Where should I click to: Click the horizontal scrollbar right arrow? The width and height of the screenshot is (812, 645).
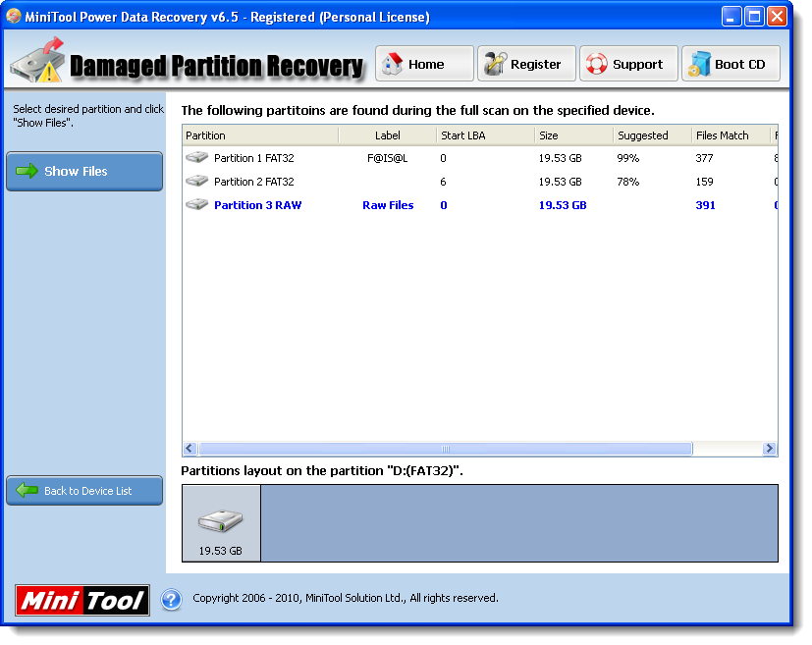[x=770, y=449]
